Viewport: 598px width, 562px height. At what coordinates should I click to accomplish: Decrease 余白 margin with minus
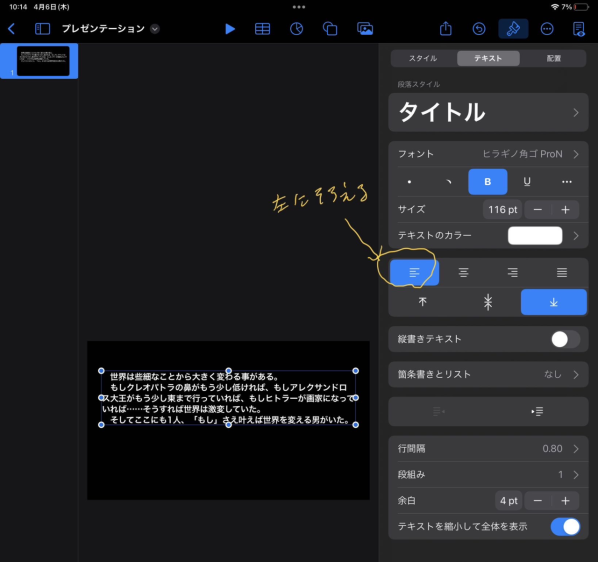538,501
